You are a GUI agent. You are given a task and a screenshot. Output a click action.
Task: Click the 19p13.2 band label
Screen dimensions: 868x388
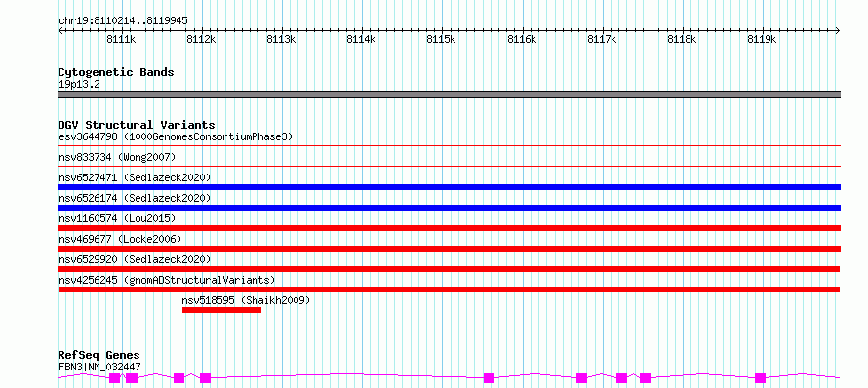(79, 84)
